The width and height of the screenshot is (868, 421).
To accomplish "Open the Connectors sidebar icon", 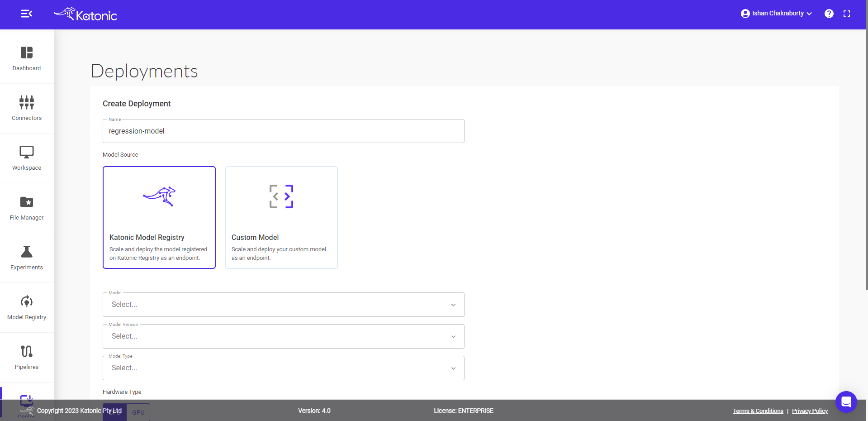I will point(27,102).
